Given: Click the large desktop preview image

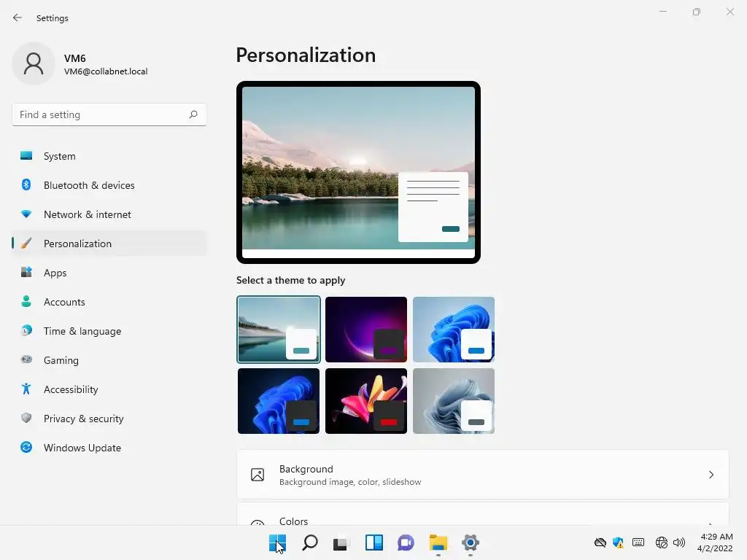Looking at the screenshot, I should (x=358, y=172).
